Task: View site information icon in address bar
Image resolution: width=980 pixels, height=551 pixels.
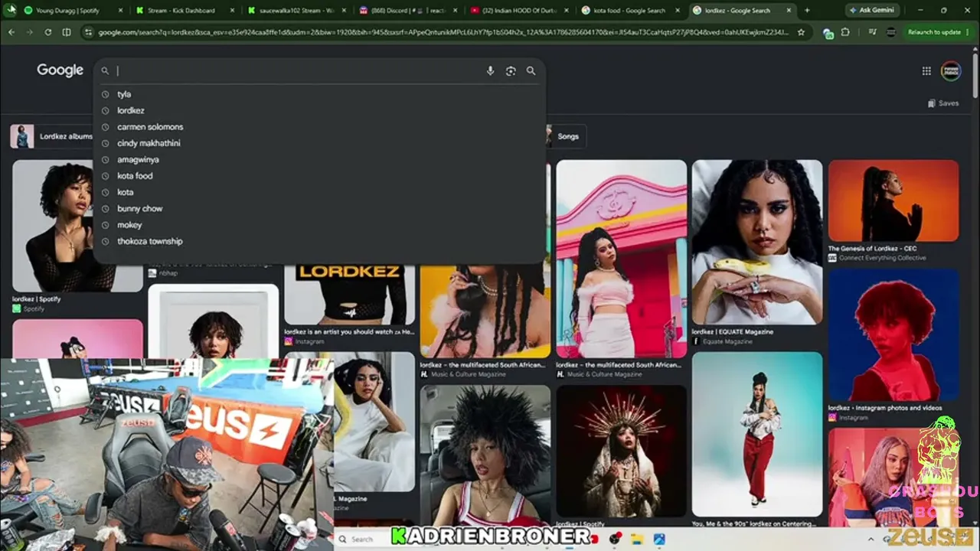Action: pos(88,32)
